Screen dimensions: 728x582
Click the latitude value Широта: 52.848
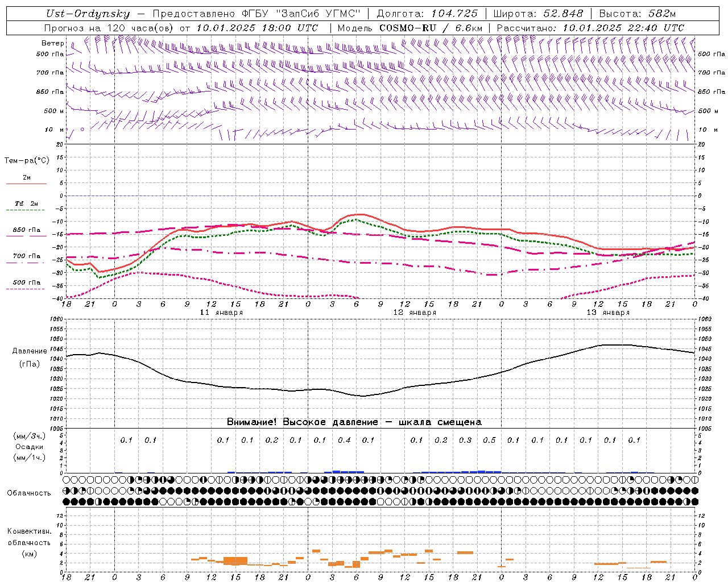538,14
